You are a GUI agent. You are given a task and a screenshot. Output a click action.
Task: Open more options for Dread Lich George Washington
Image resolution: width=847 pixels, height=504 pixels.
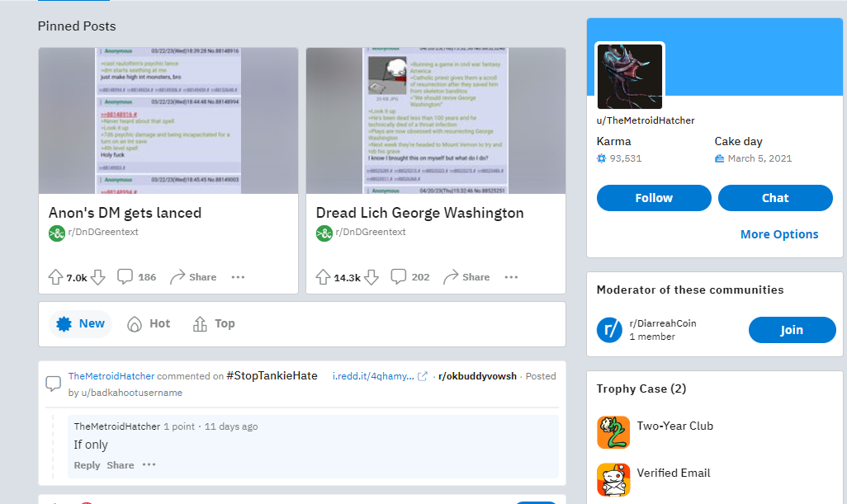point(511,277)
